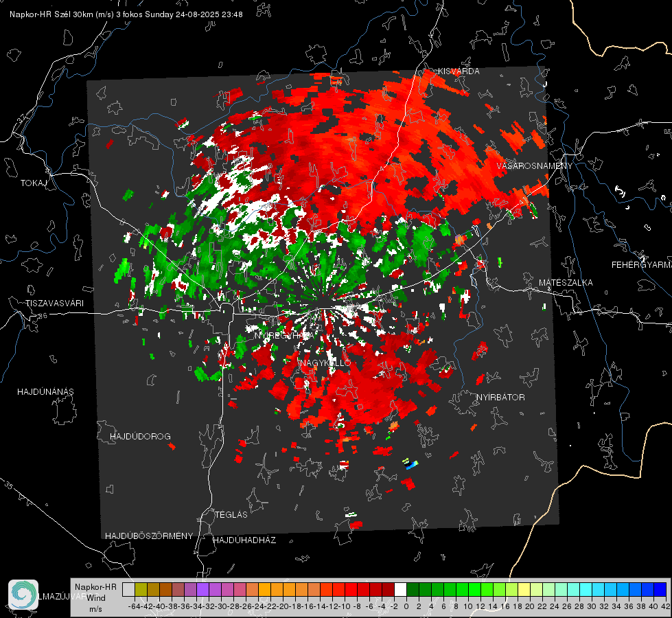The image size is (672, 618).
Task: Click the m/s unit label in legend
Action: click(95, 609)
